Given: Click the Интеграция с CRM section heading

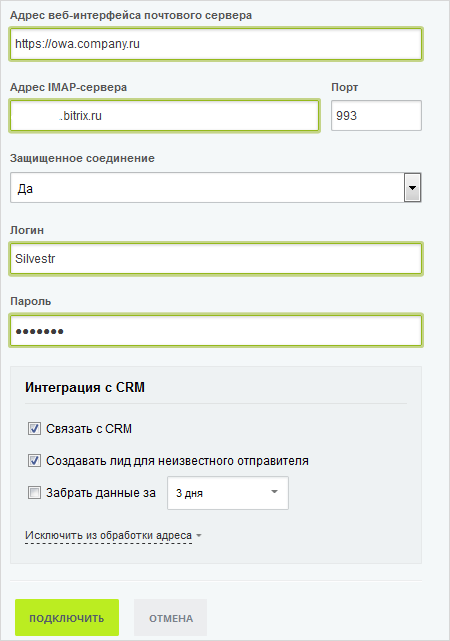Looking at the screenshot, I should click(x=85, y=387).
